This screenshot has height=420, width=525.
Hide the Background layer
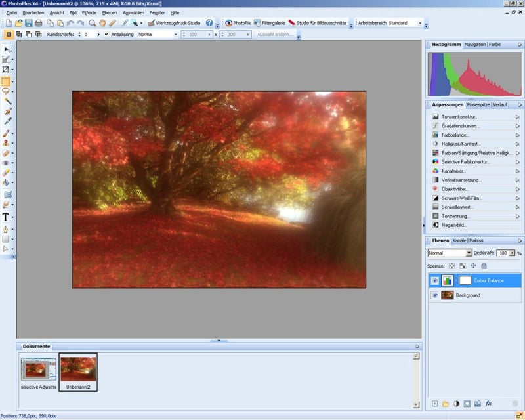point(434,295)
